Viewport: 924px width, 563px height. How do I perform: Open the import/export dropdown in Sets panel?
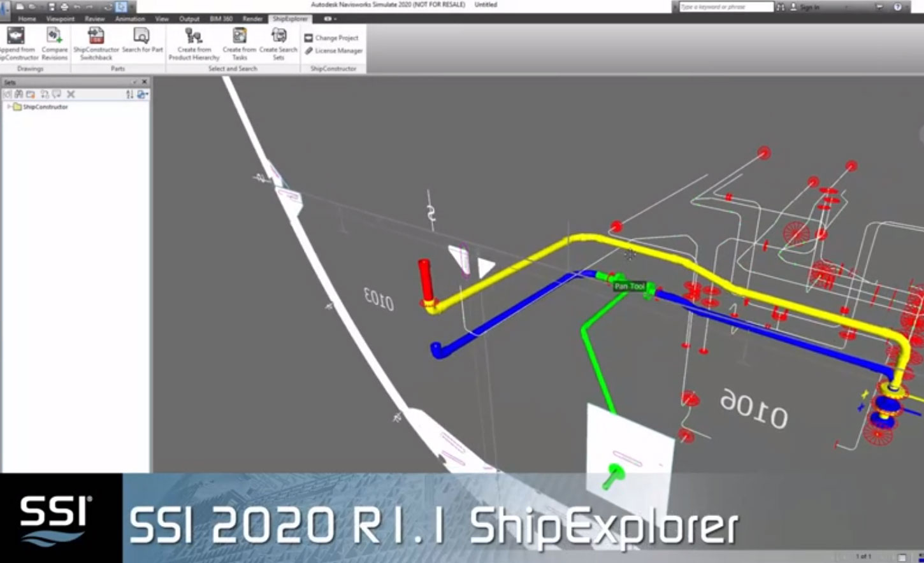tap(143, 94)
